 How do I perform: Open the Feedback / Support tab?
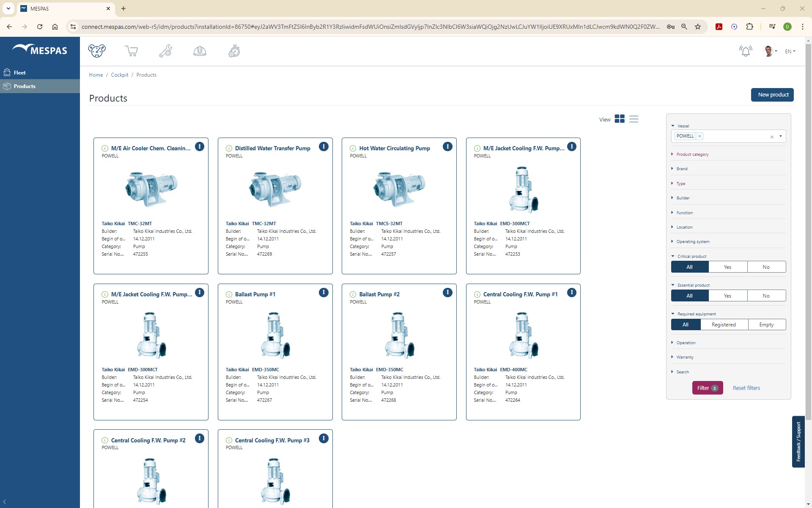(798, 442)
